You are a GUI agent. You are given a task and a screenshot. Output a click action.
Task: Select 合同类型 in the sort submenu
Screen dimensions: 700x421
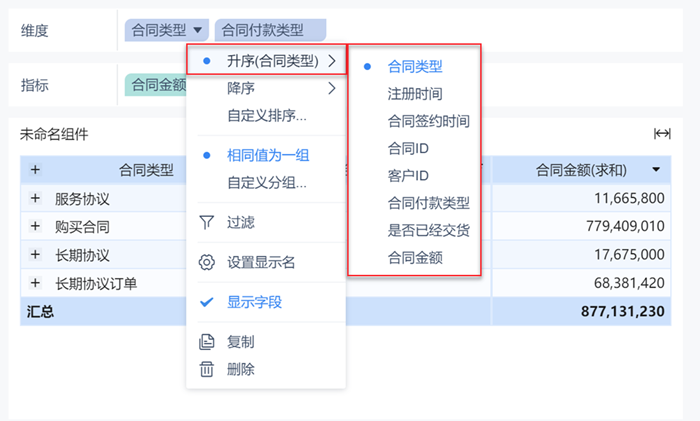[415, 67]
